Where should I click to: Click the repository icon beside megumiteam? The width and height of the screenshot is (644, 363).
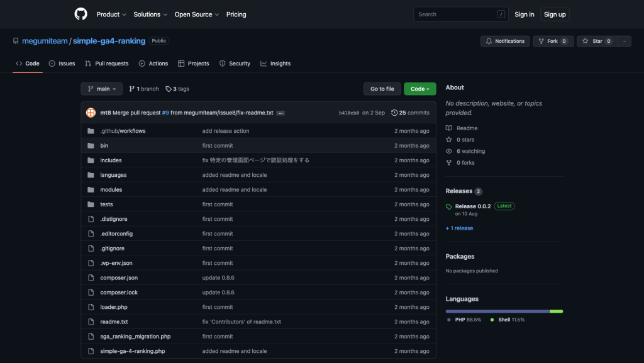click(x=16, y=41)
